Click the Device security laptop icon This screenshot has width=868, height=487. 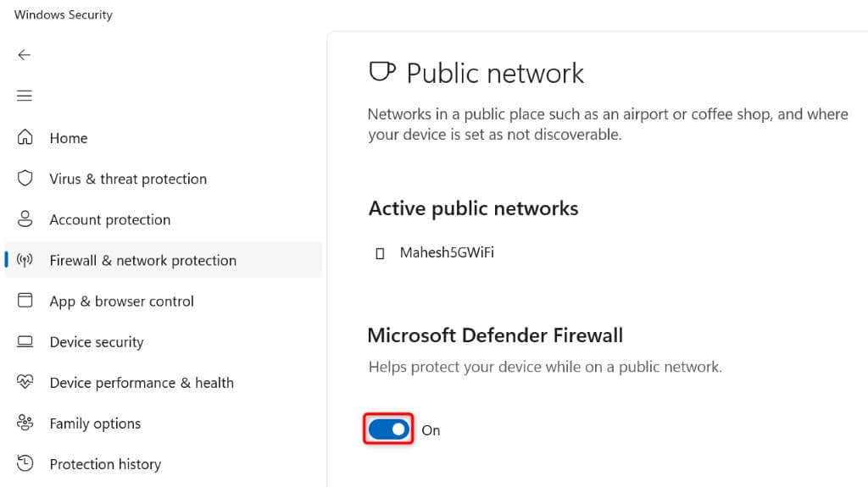click(x=25, y=341)
